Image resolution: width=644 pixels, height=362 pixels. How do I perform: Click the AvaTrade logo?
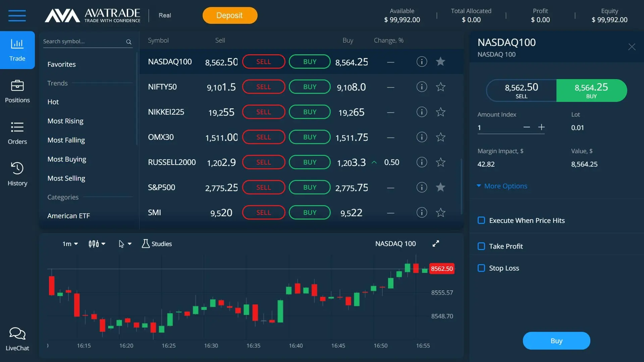click(93, 15)
